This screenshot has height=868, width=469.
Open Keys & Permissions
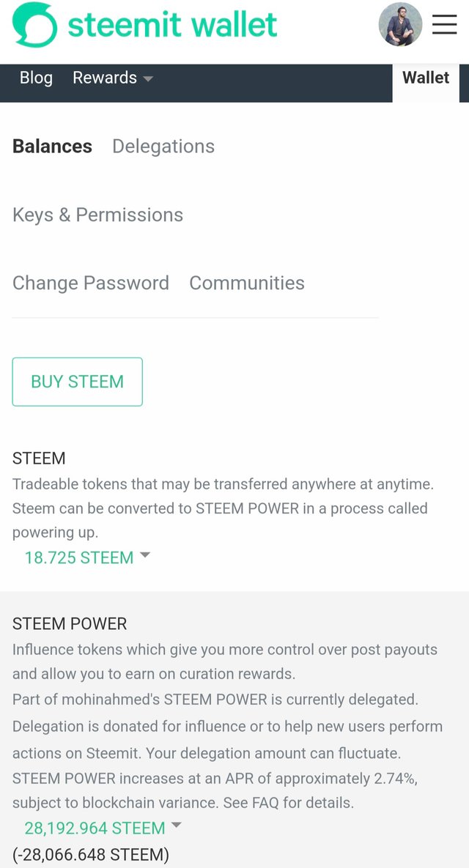pos(97,215)
